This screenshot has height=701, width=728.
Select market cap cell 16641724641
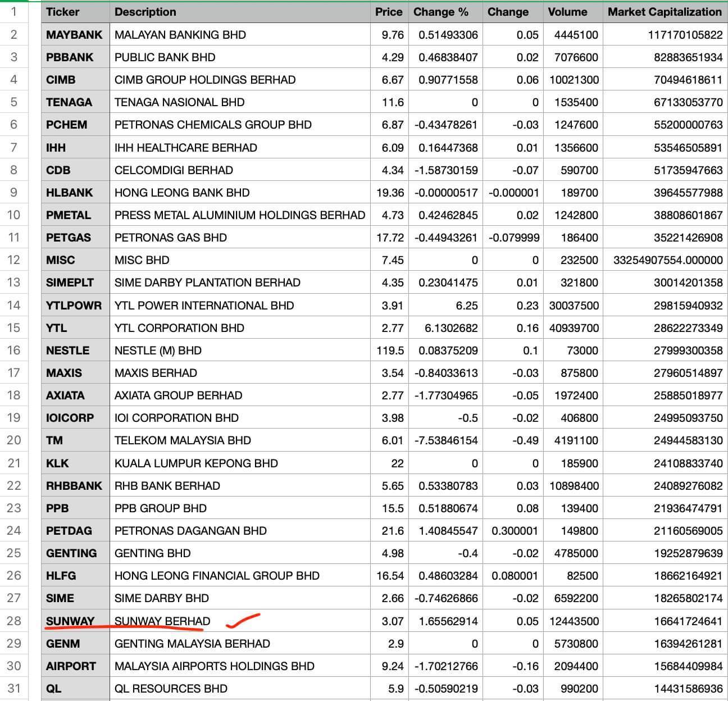pyautogui.click(x=665, y=621)
